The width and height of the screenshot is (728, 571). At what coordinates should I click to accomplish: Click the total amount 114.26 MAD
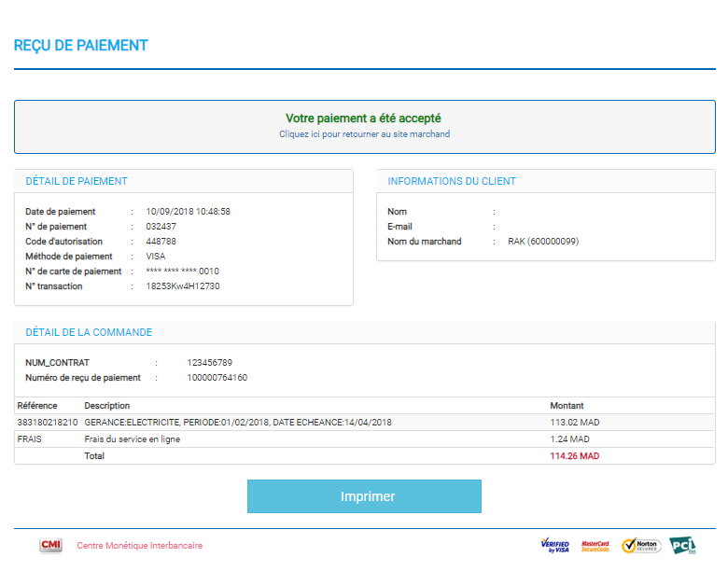tap(574, 456)
